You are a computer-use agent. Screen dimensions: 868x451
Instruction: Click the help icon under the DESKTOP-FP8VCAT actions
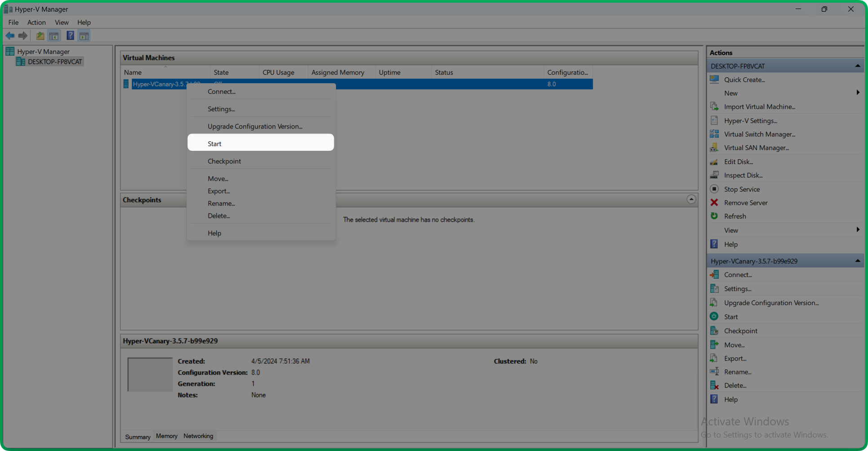tap(714, 244)
